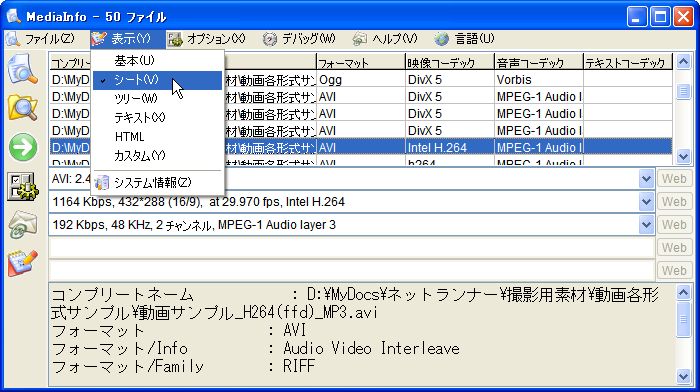The height and width of the screenshot is (392, 700).
Task: Click the Web button for video stream
Action: [674, 202]
